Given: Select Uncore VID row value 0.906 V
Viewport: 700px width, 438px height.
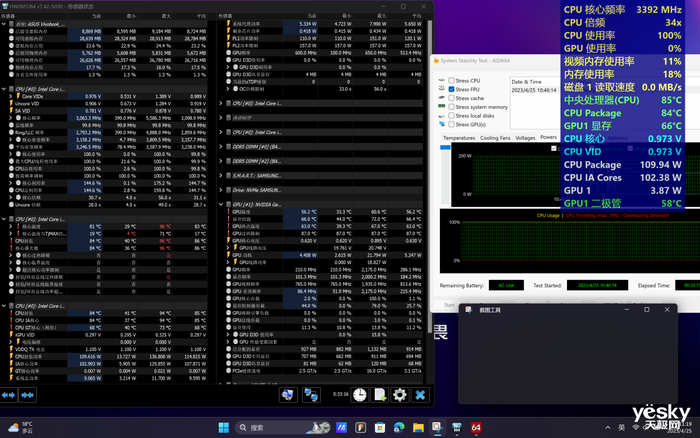Looking at the screenshot, I should pos(93,104).
